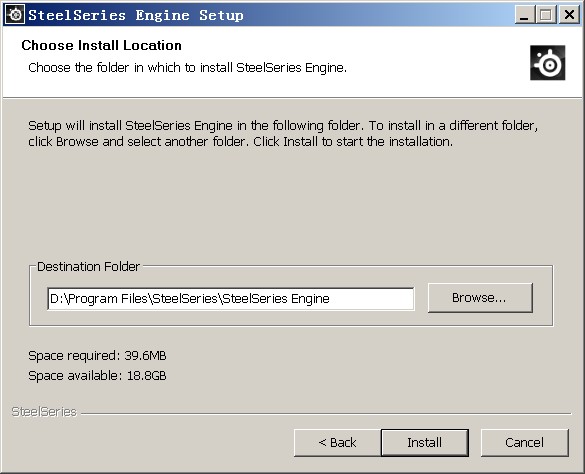The image size is (585, 474).
Task: Minimize the SteelSeries Engine Setup window
Action: 524,15
